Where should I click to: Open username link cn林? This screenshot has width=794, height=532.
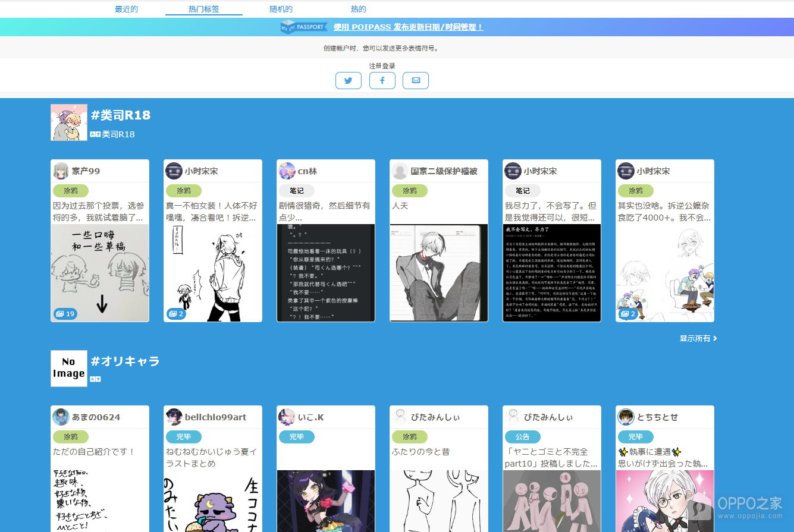pos(307,171)
